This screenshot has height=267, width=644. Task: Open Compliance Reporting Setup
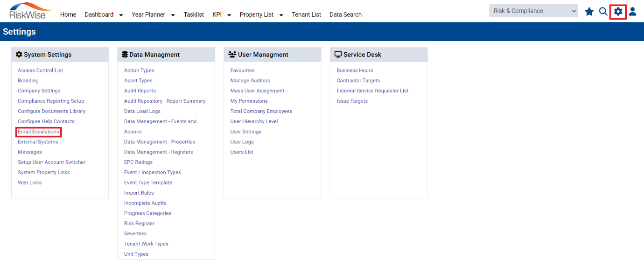(51, 101)
